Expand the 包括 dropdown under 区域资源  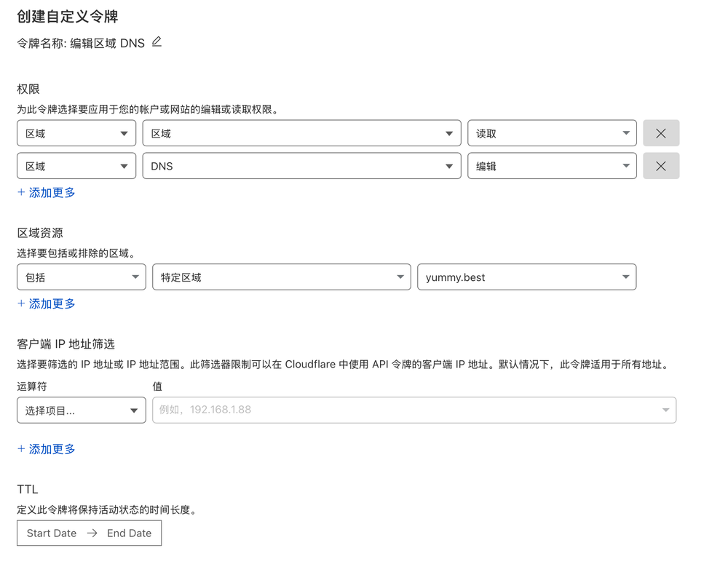(x=81, y=277)
